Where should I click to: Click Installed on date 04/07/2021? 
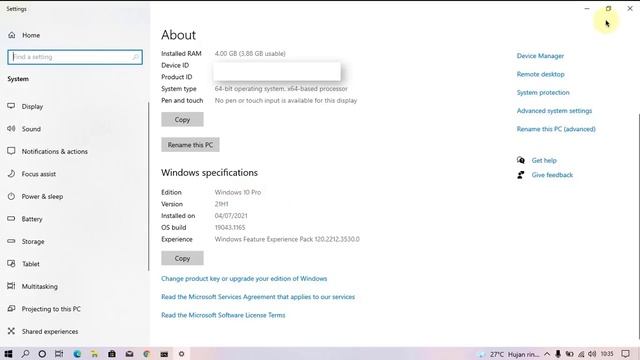231,216
